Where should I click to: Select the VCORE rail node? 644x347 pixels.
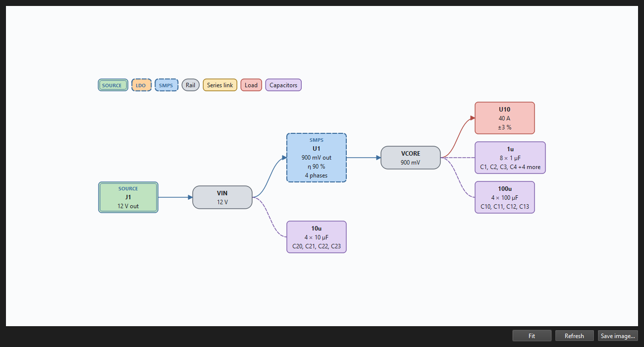click(x=411, y=158)
